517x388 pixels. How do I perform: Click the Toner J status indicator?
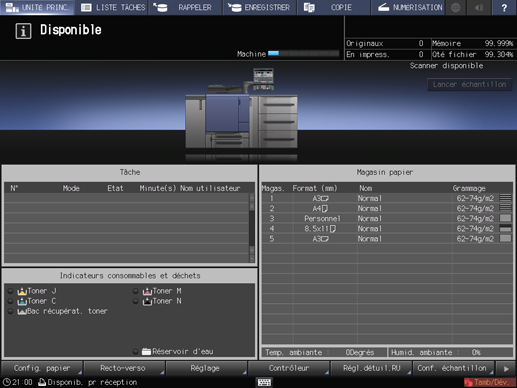pos(10,291)
